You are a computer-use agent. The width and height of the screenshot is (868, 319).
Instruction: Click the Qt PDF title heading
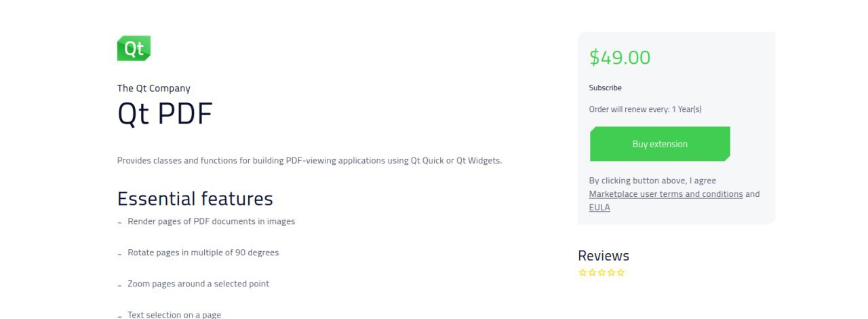click(165, 114)
